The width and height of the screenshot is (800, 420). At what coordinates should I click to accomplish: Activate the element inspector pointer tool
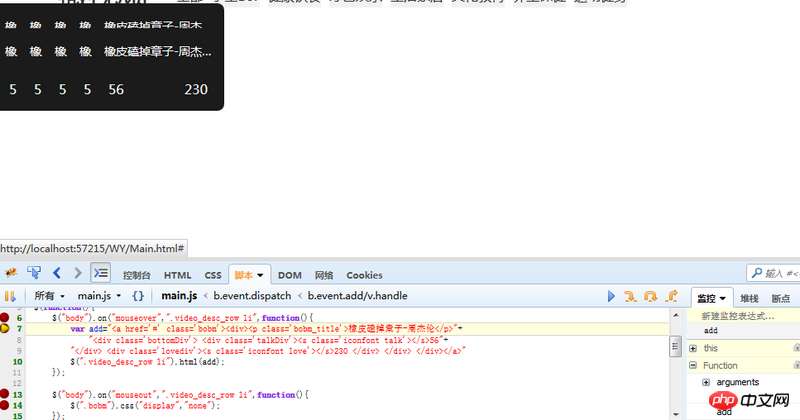click(x=34, y=273)
